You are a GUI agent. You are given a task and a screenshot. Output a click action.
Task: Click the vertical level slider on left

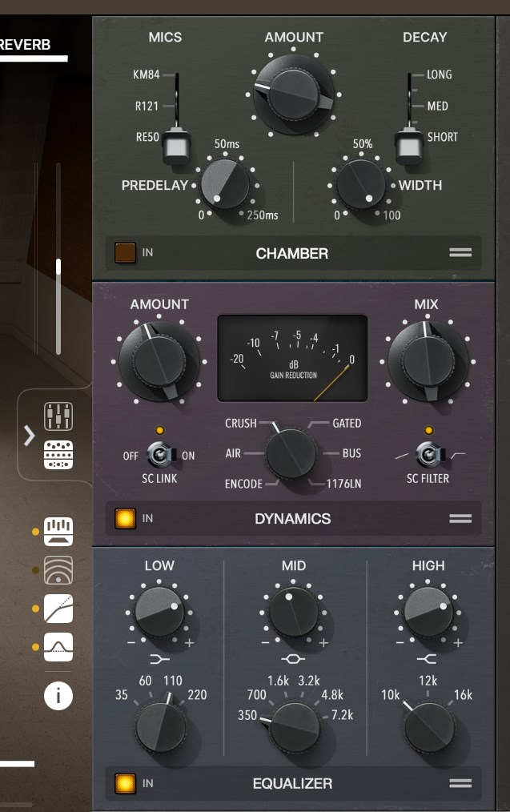(58, 304)
